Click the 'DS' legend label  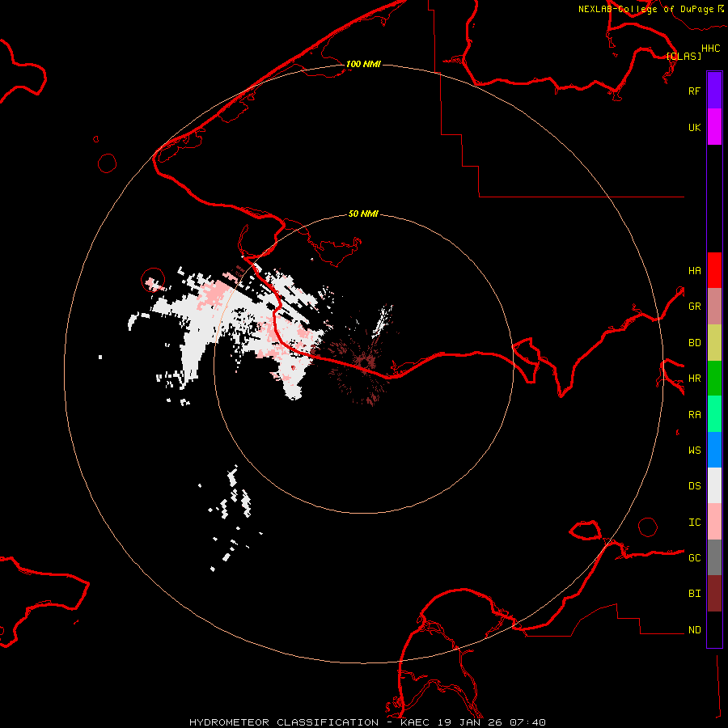coord(694,485)
